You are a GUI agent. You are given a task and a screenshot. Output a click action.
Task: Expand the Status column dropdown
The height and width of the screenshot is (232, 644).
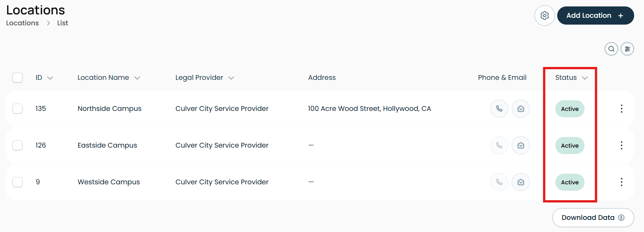[x=585, y=78]
